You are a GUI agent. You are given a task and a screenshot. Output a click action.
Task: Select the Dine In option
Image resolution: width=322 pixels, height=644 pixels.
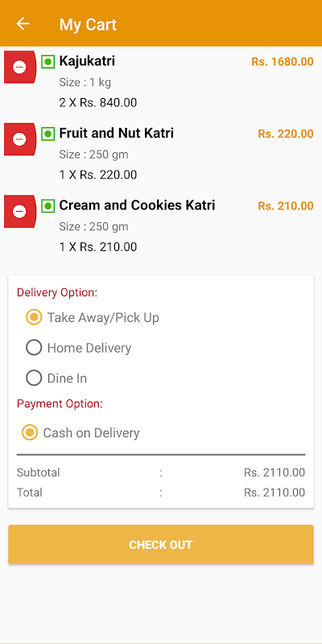pyautogui.click(x=56, y=378)
